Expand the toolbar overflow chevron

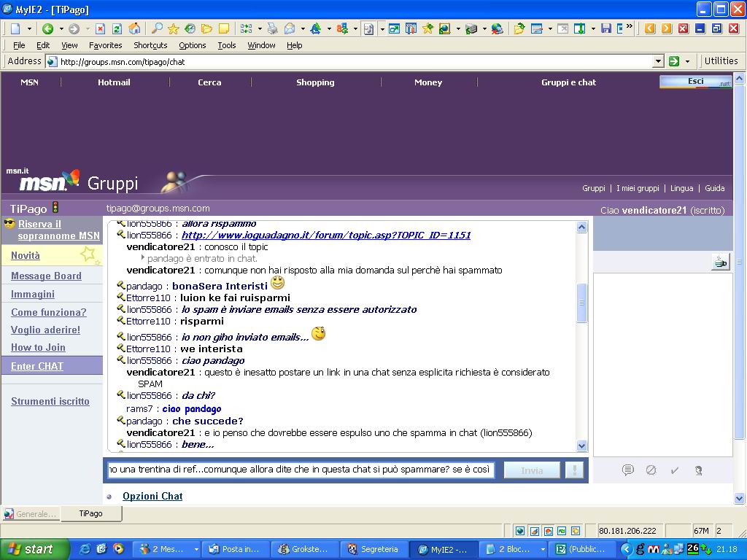coord(630,26)
